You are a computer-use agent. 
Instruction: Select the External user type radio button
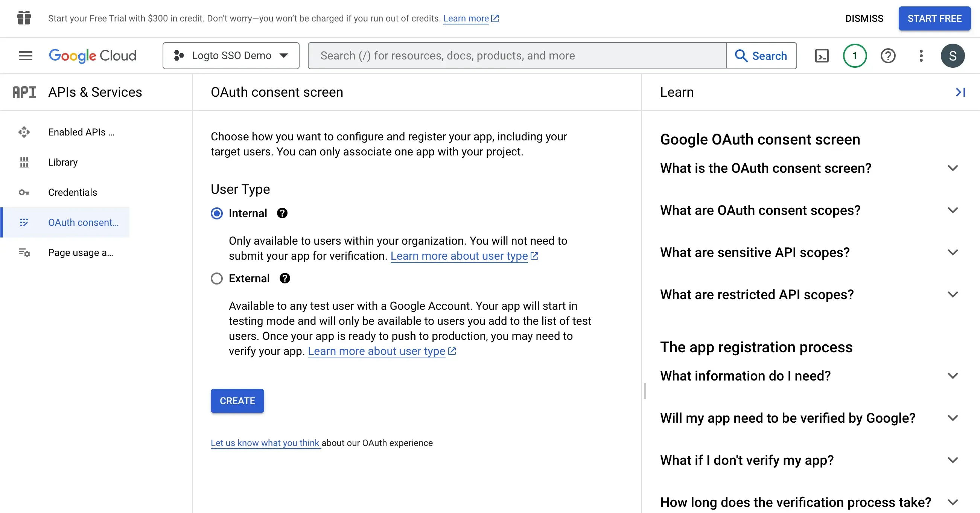(216, 278)
